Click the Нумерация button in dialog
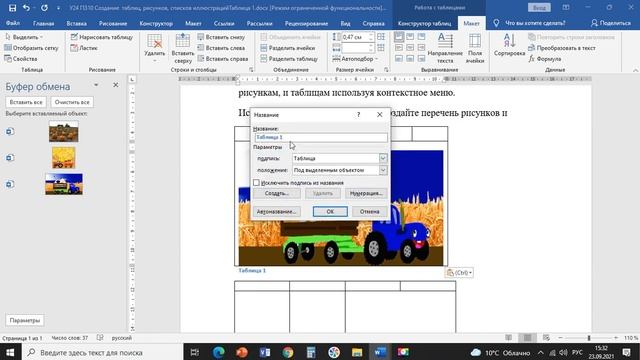 366,193
